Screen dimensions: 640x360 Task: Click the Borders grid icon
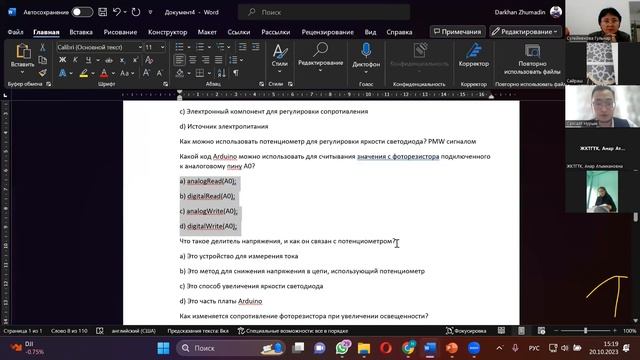(200, 73)
